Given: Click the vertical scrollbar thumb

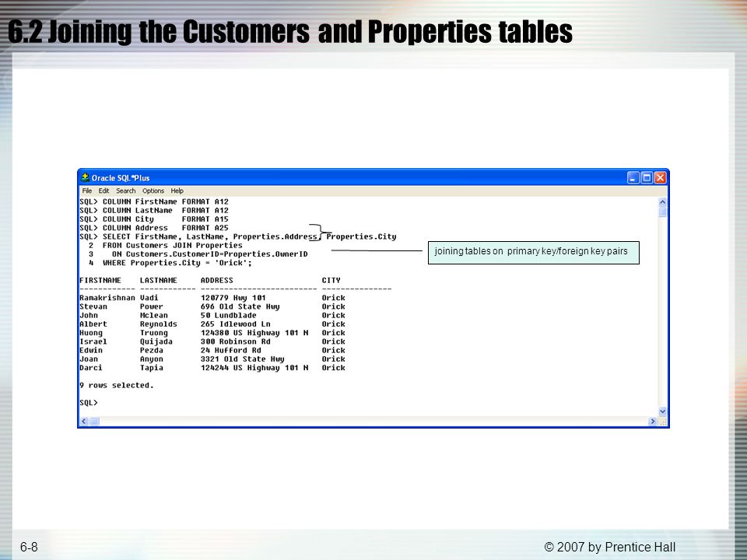Looking at the screenshot, I should pos(662,212).
